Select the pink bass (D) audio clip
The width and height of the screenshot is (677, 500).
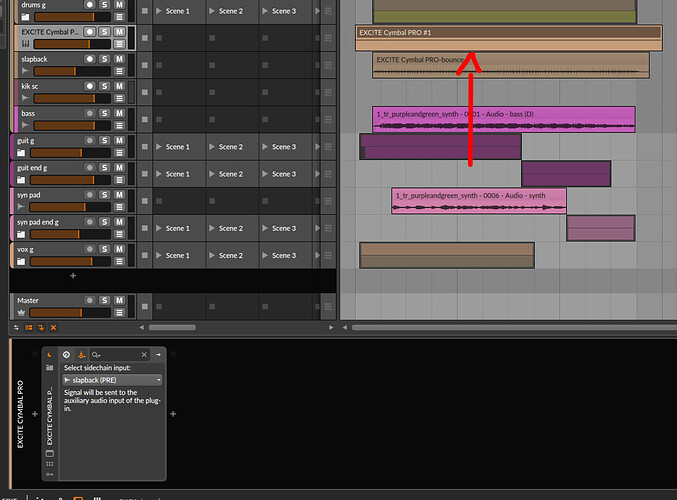(x=503, y=120)
